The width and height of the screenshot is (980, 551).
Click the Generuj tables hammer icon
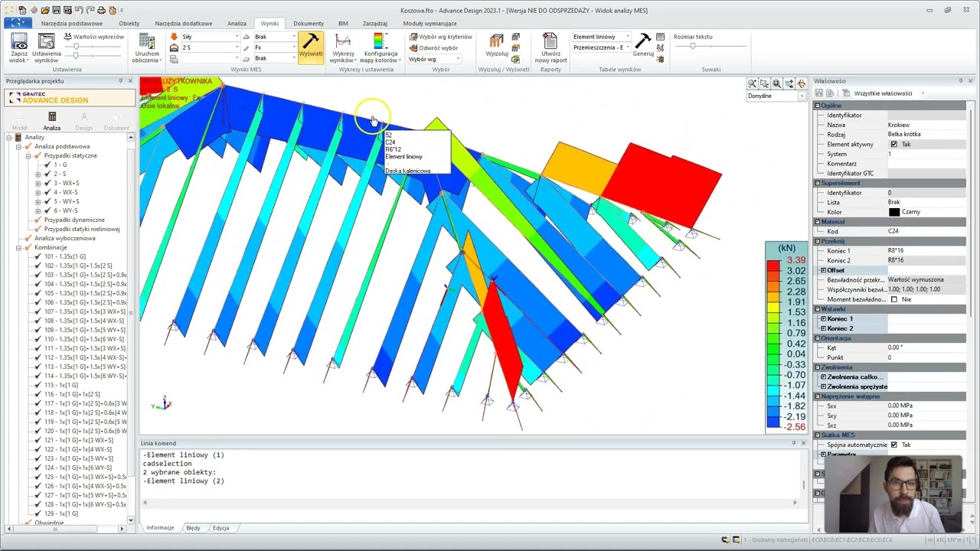coord(643,41)
